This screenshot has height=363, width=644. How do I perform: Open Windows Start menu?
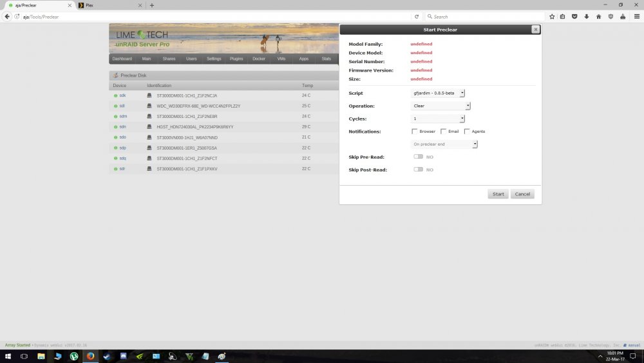(x=8, y=356)
